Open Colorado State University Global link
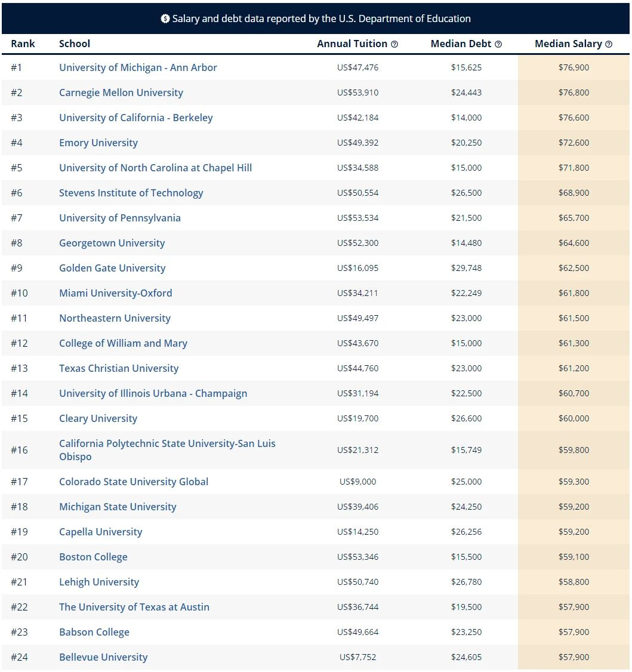 pos(134,482)
